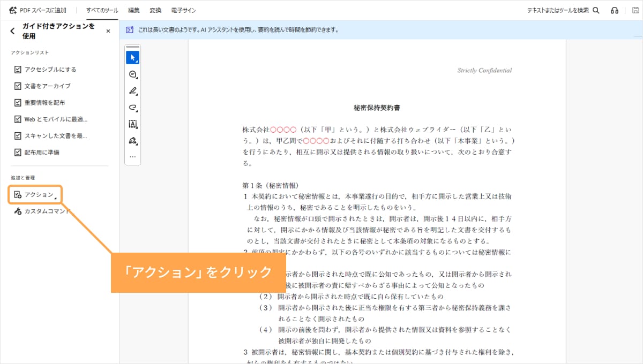Viewport: 643px width, 364px height.
Task: Click the 秘密保持契約書 document title
Action: click(x=377, y=108)
